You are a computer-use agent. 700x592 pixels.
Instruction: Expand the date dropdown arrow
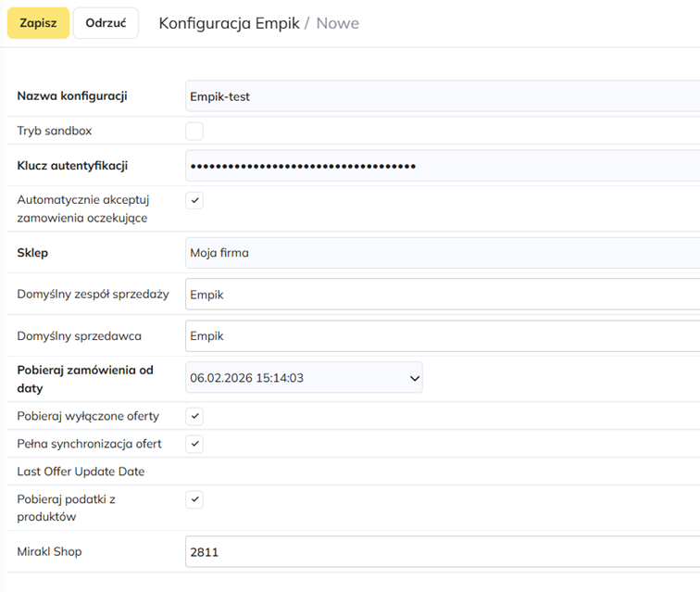tap(413, 378)
